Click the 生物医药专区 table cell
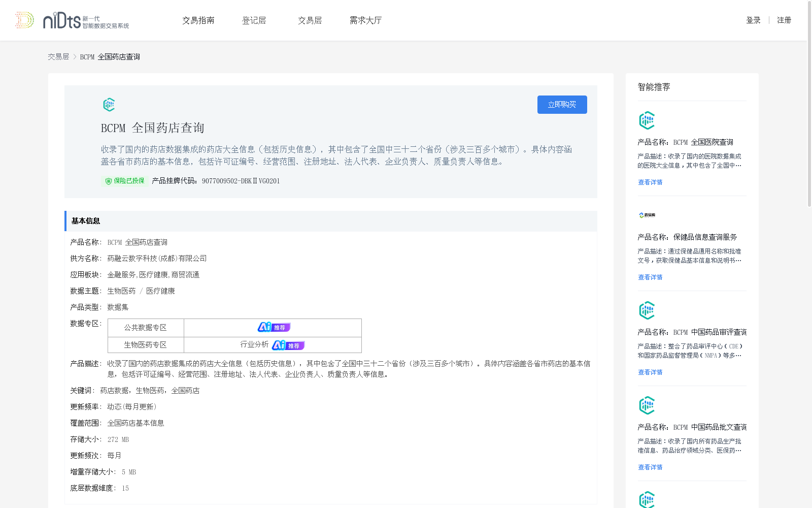This screenshot has width=812, height=508. point(146,345)
